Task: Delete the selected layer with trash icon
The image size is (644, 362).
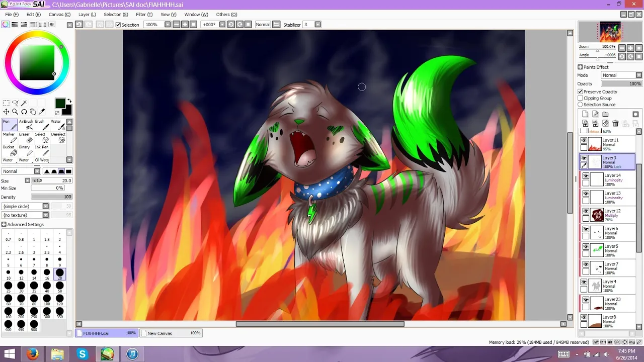Action: (x=615, y=123)
